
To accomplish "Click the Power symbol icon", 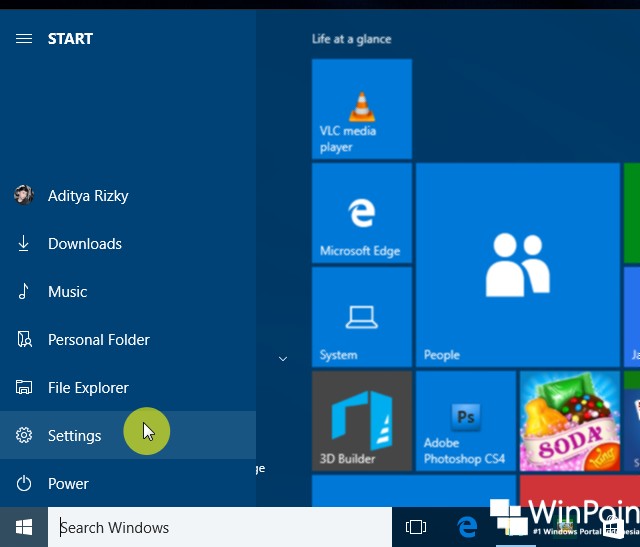I will click(24, 483).
